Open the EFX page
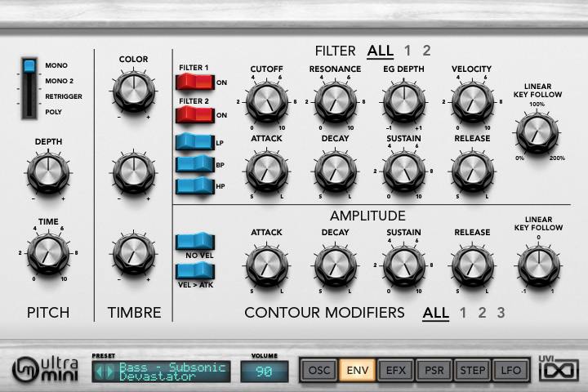 click(x=395, y=371)
